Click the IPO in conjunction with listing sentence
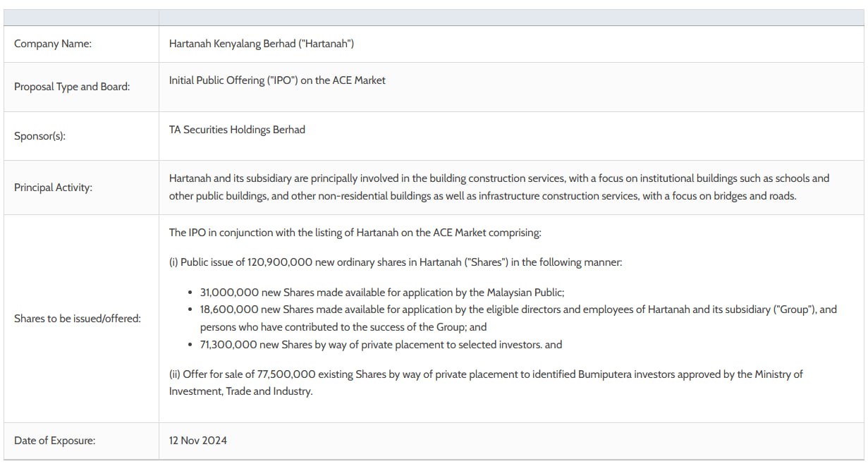Image resolution: width=868 pixels, height=466 pixels. (x=355, y=233)
